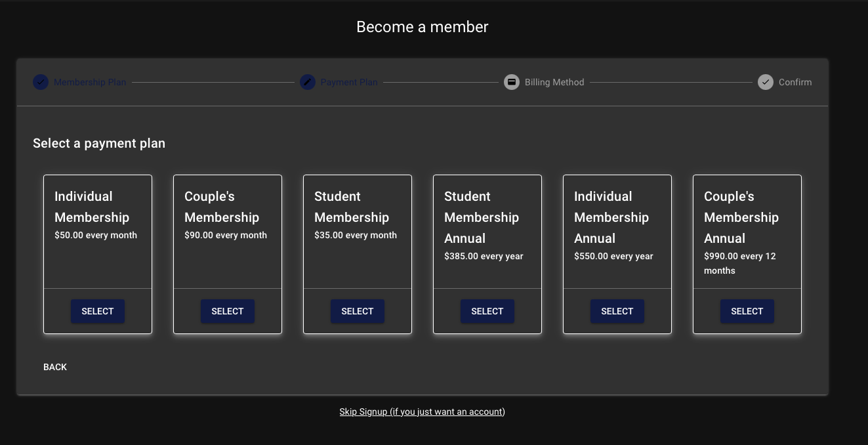The height and width of the screenshot is (445, 868).
Task: Click the Individual Membership card title
Action: click(x=92, y=207)
